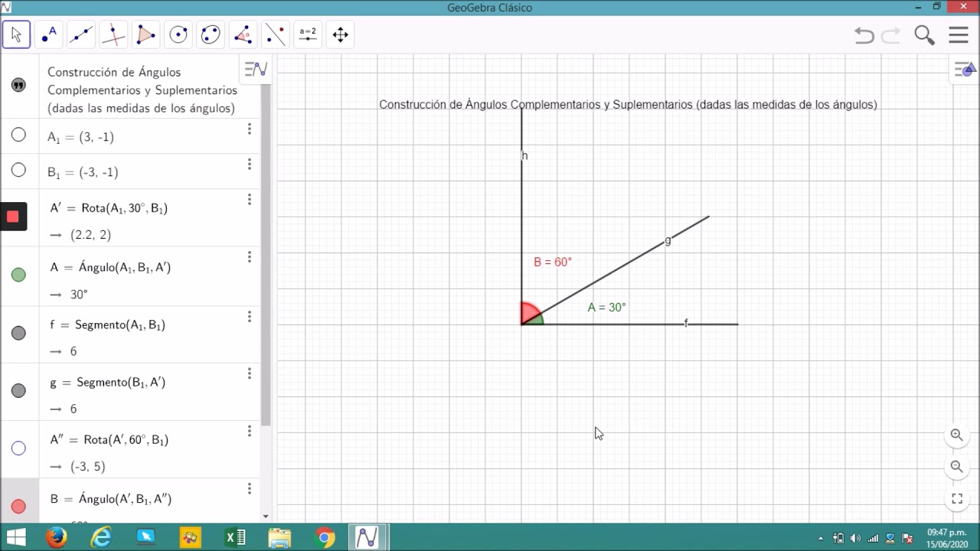Select the B = 60° label in graphics
Screen dimensions: 980x551
coord(553,262)
